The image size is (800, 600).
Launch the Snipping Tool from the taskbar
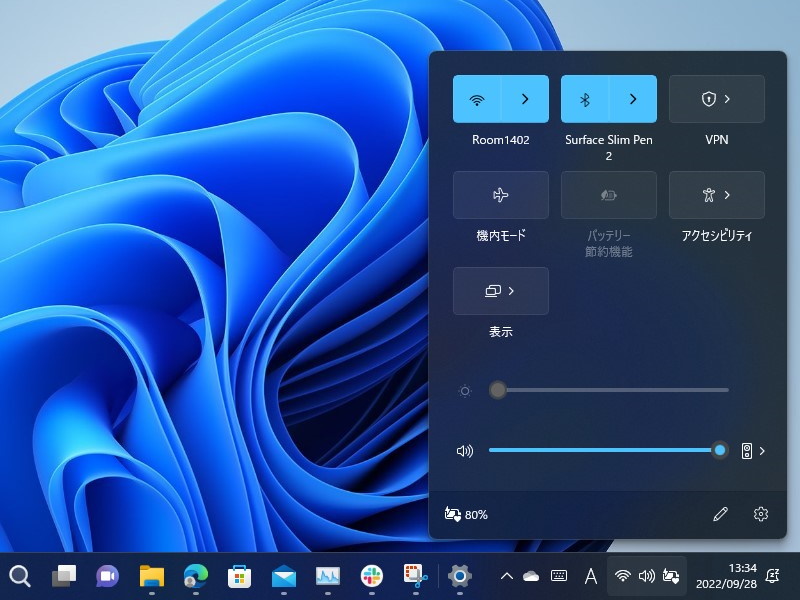[415, 577]
